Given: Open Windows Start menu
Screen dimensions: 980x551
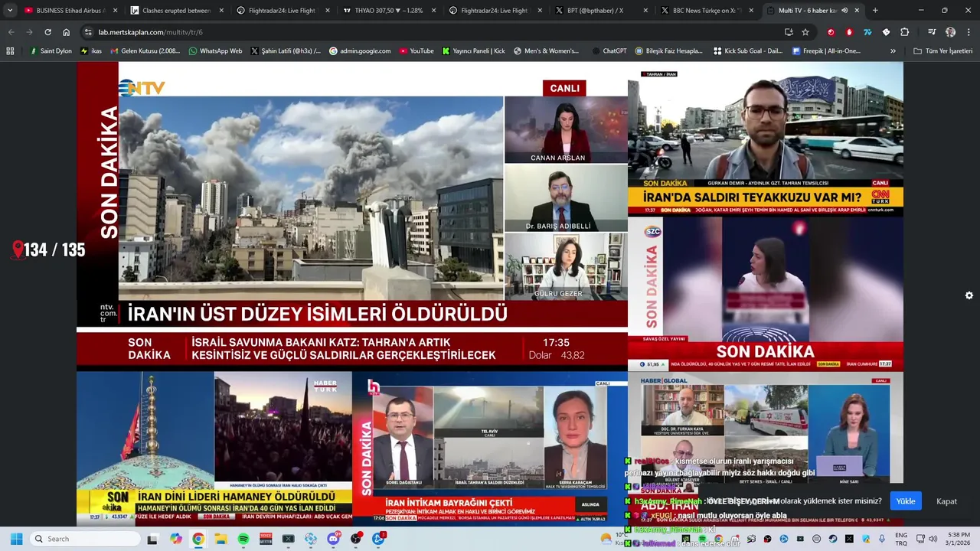Looking at the screenshot, I should tap(16, 539).
